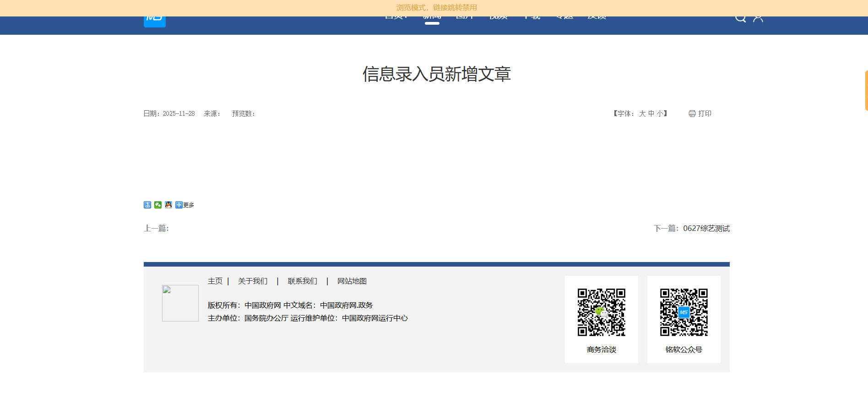Viewport: 868px width, 412px height.
Task: Open 关于我们 in the footer
Action: click(253, 281)
